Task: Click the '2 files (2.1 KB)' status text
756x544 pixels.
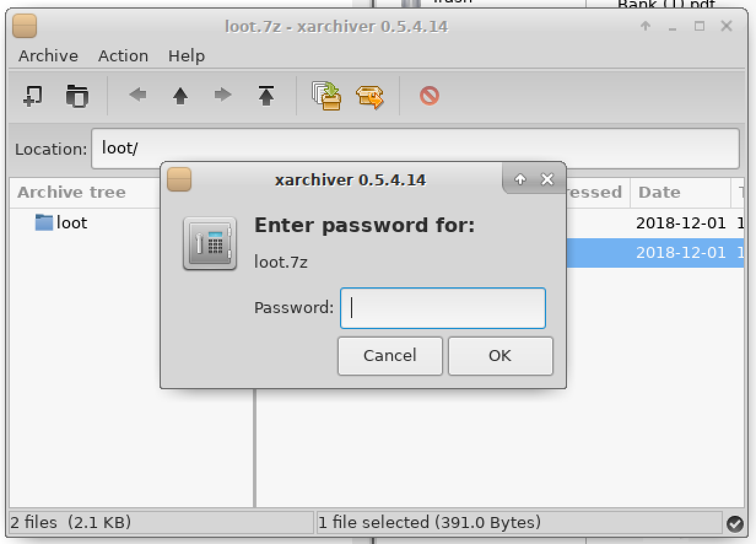Action: click(x=71, y=523)
